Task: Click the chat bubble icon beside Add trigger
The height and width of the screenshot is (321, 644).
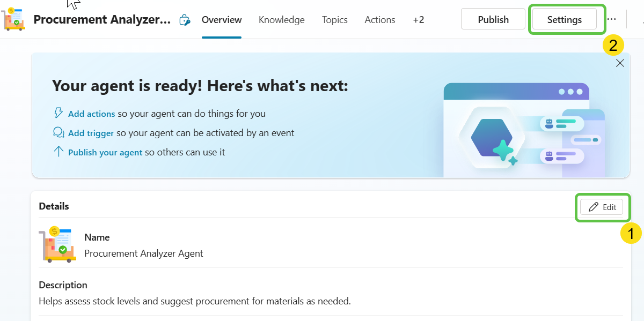Action: (x=58, y=132)
